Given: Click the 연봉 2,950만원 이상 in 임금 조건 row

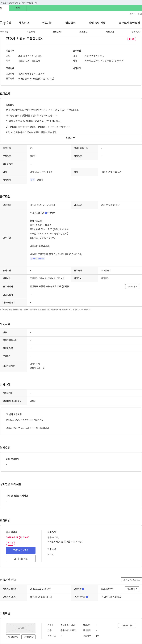Looking at the screenshot, I should (110, 205).
